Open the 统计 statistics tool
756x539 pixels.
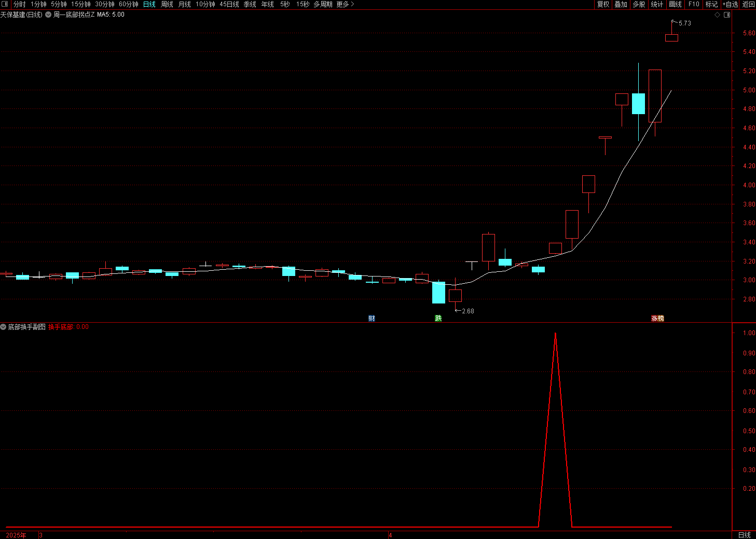[x=657, y=4]
